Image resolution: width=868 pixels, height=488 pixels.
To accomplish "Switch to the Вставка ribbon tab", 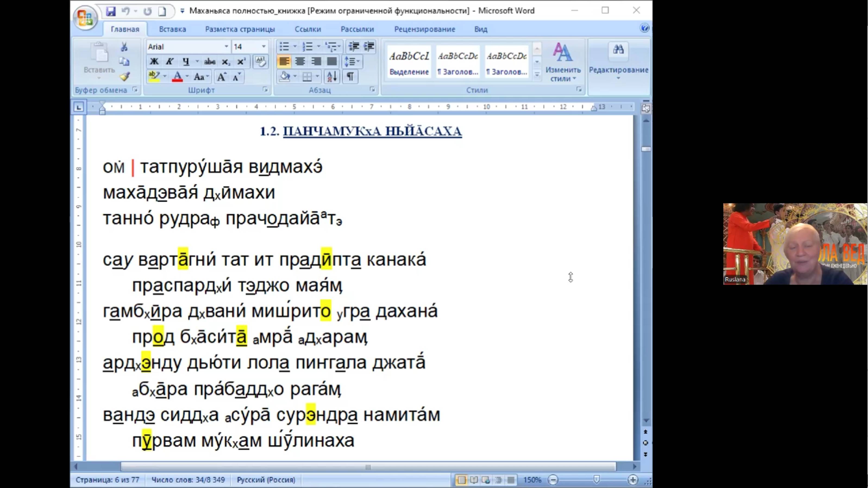I will [x=172, y=29].
